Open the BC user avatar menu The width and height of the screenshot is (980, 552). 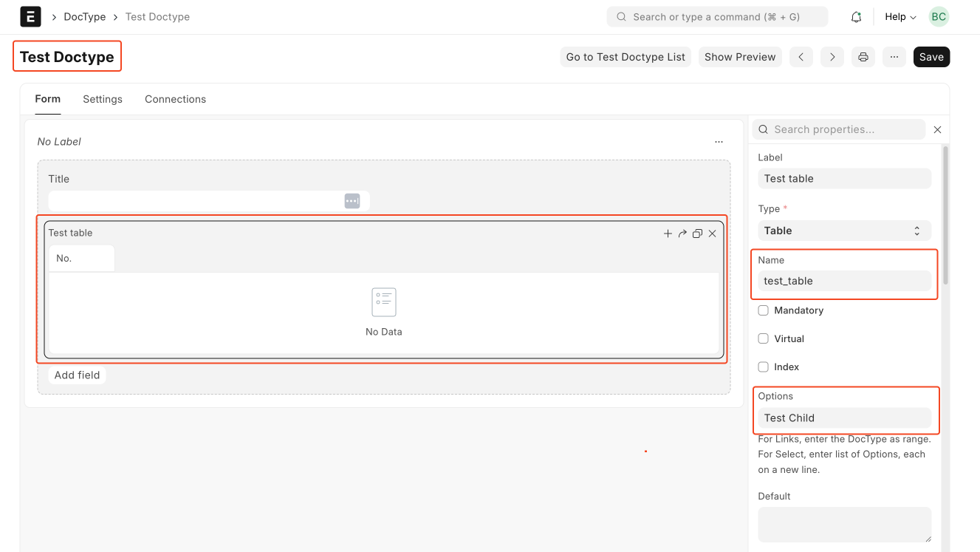click(938, 16)
